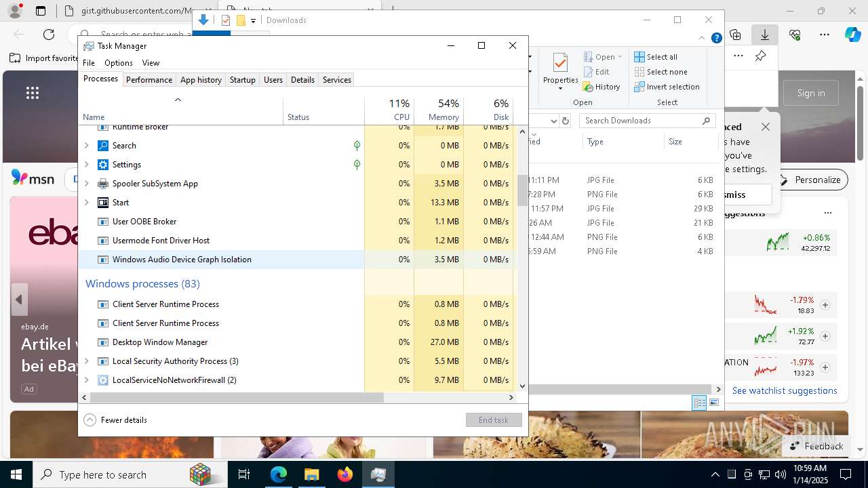The image size is (868, 488).
Task: Click the Desktop Window Manager icon
Action: tap(103, 342)
